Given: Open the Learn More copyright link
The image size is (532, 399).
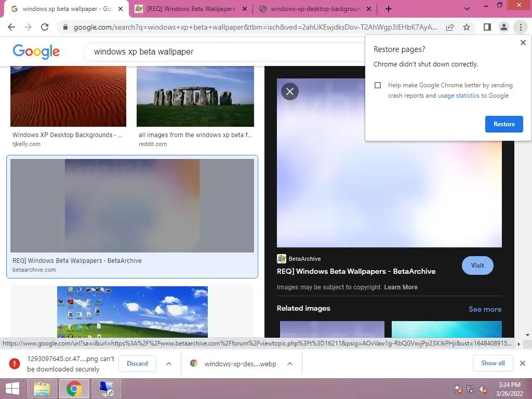Looking at the screenshot, I should pos(401,287).
